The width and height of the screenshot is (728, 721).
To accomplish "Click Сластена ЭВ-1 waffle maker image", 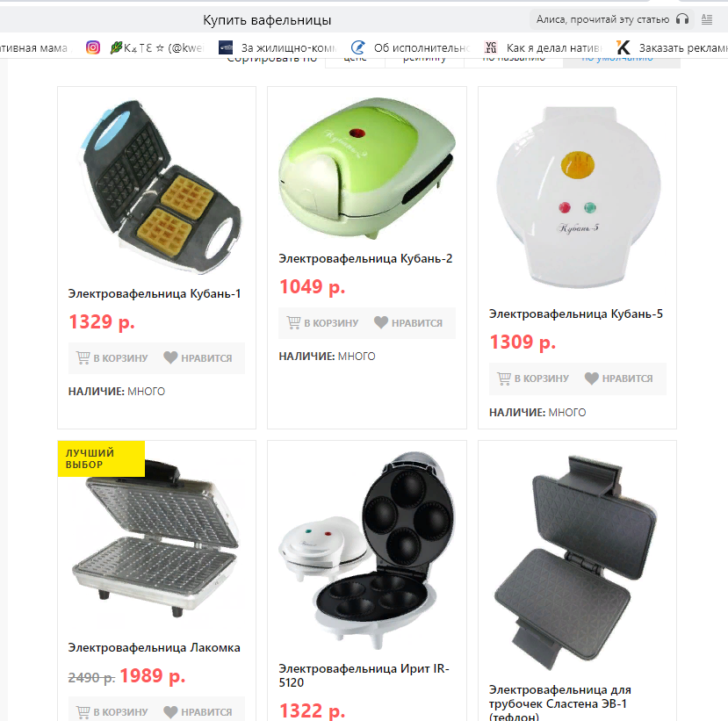I will click(x=576, y=562).
